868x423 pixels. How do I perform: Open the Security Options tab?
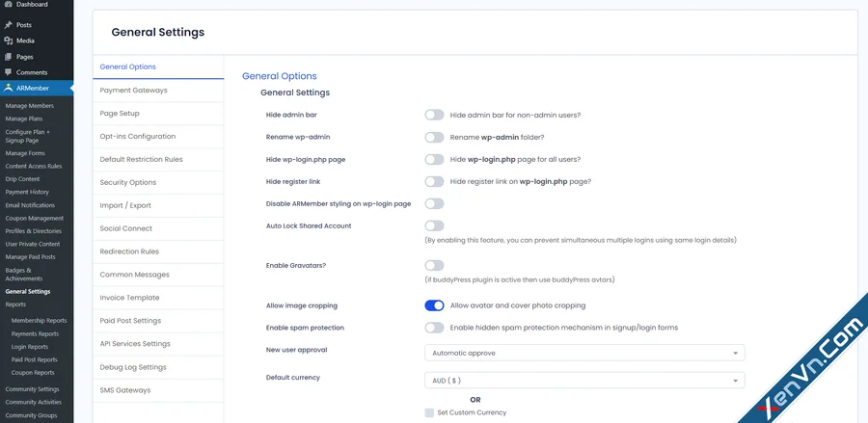click(158, 182)
